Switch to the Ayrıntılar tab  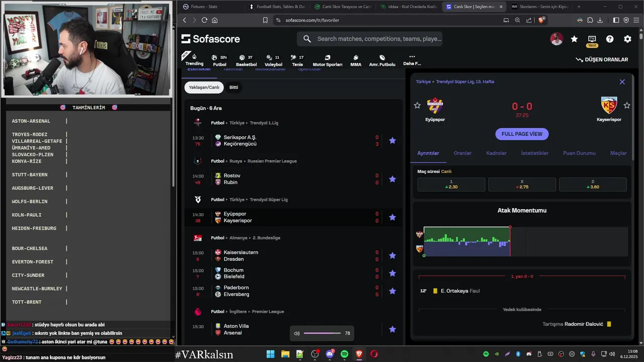pos(428,153)
